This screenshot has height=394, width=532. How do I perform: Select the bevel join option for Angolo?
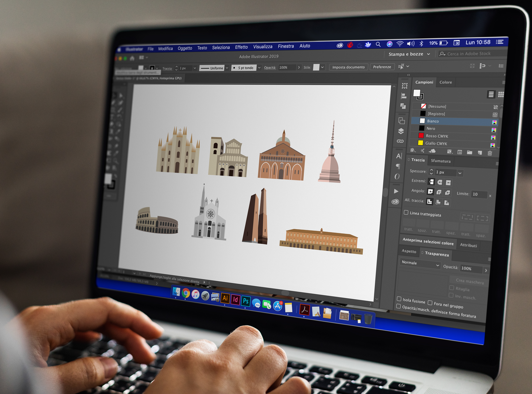(x=447, y=192)
